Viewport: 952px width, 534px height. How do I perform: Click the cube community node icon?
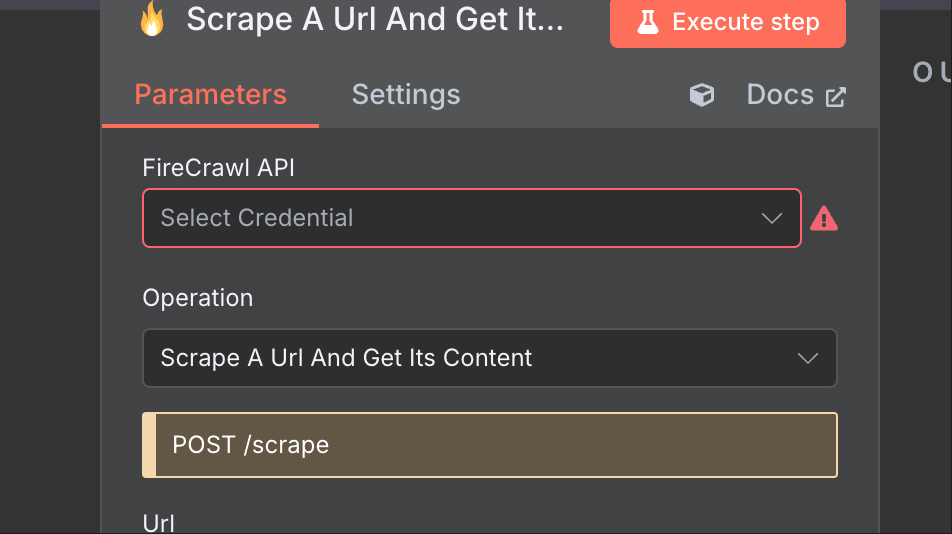click(702, 95)
